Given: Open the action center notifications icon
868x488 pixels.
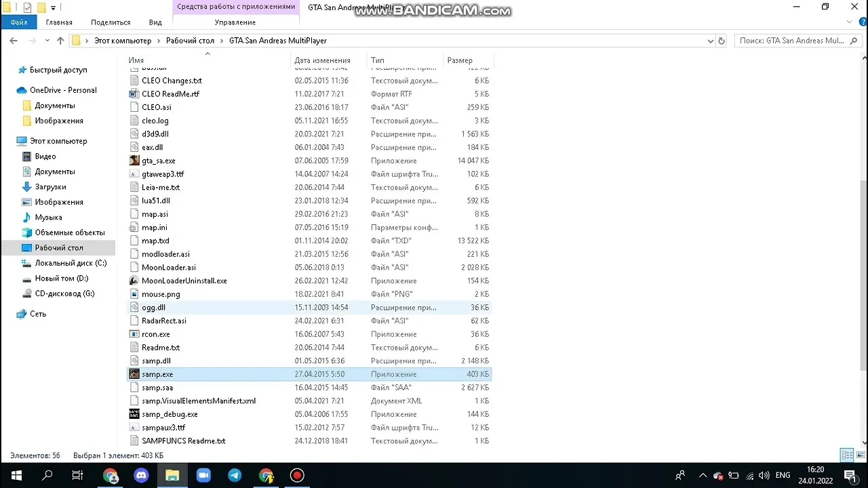Looking at the screenshot, I should click(850, 475).
